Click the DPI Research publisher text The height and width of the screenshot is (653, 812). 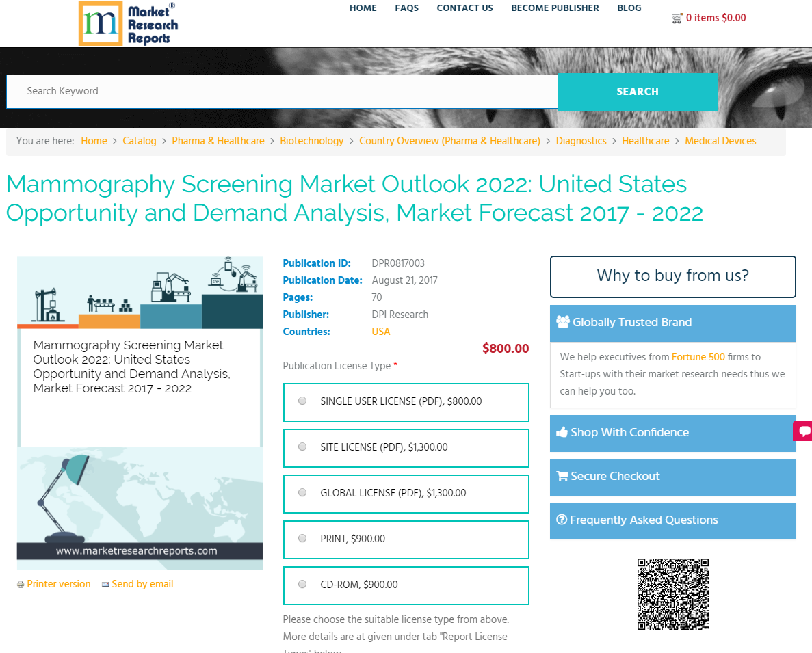tap(400, 315)
